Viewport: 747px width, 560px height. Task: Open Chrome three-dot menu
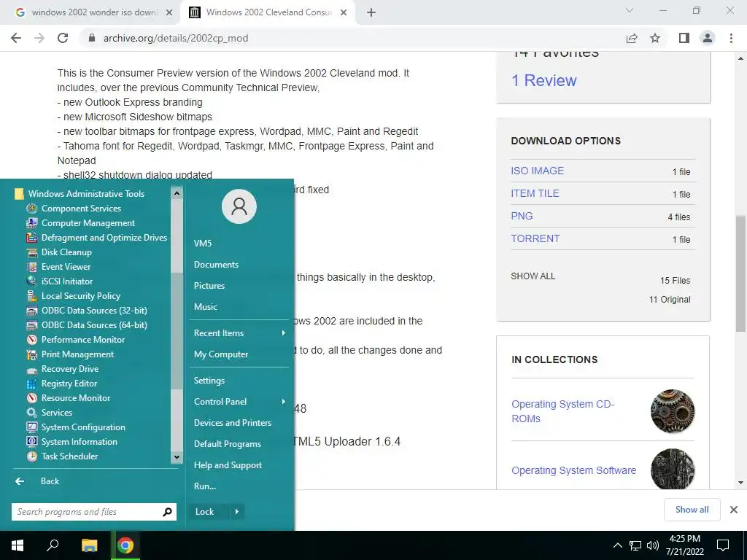click(x=731, y=38)
